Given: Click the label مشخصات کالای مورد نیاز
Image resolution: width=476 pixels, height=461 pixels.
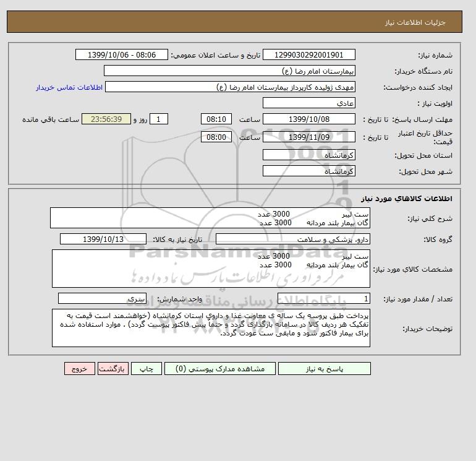Looking at the screenshot, I should tap(412, 269).
